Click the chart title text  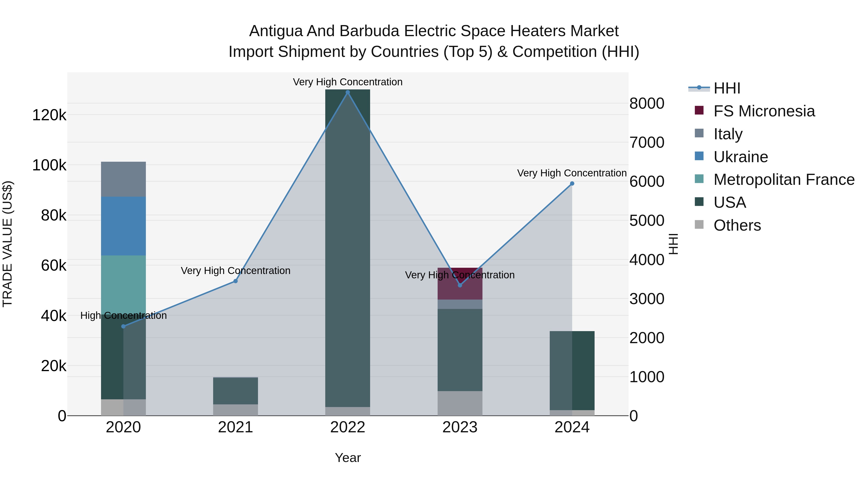click(x=434, y=41)
